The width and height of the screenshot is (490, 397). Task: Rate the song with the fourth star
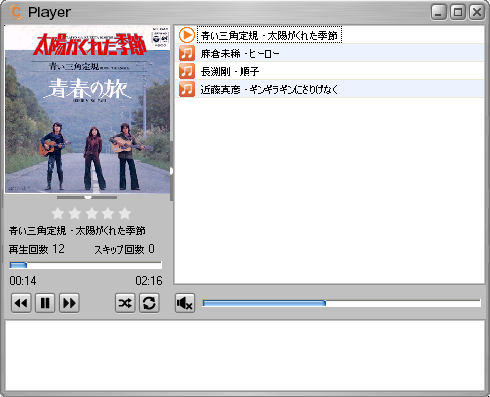108,213
